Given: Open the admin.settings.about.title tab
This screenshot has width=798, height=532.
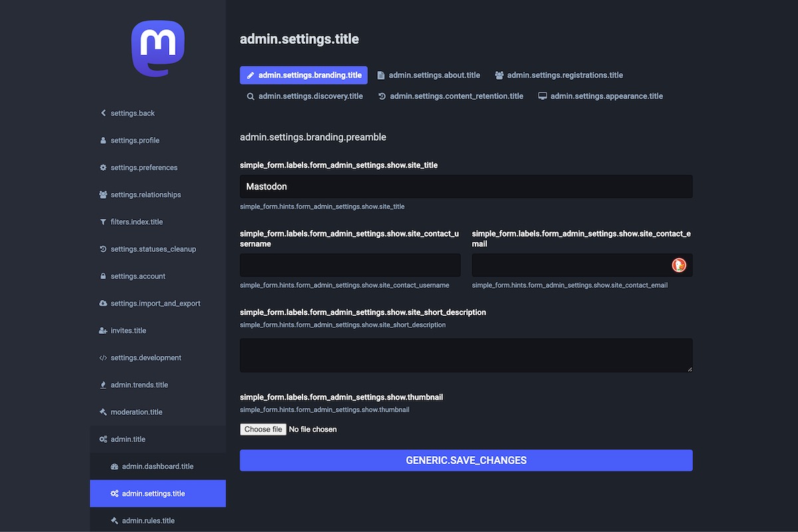Looking at the screenshot, I should tap(428, 75).
